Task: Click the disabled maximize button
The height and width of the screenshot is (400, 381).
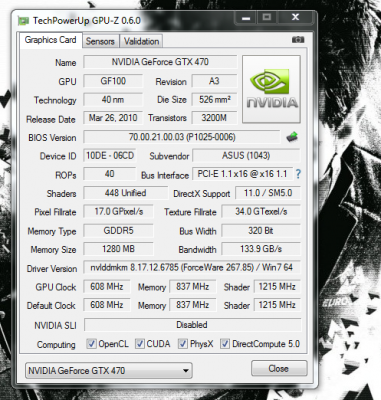Action: (267, 17)
